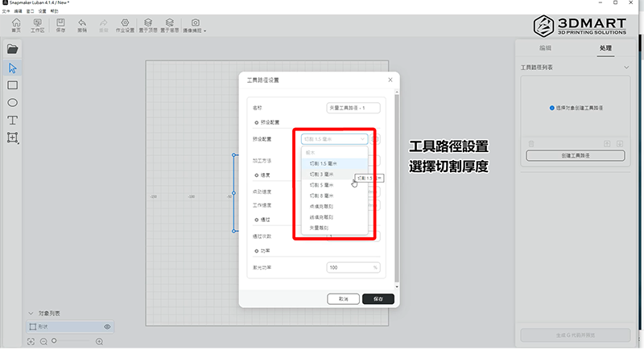644x362 pixels.
Task: Click the Home (首页) toolbar icon
Action: (x=16, y=25)
